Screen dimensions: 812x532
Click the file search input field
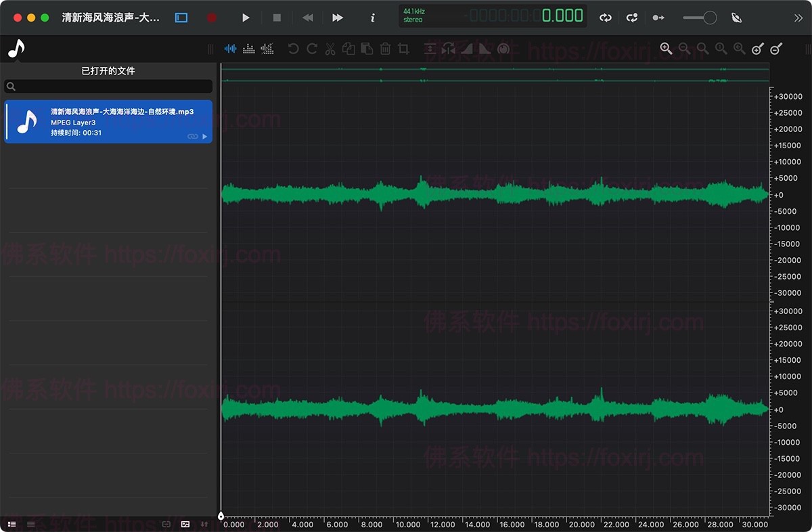point(108,87)
